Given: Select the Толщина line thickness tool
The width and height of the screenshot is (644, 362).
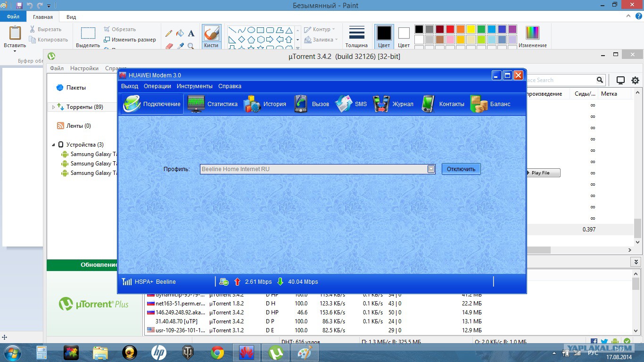Looking at the screenshot, I should coord(356,37).
